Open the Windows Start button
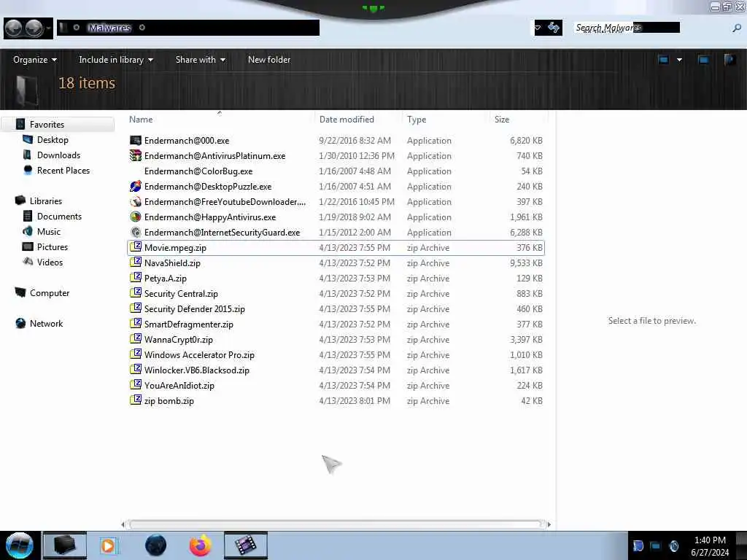 pyautogui.click(x=19, y=545)
